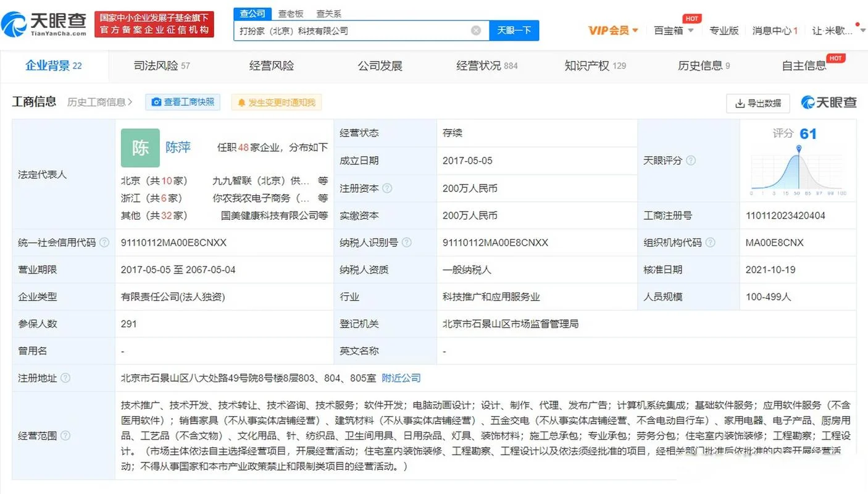
Task: Open legal representative 陈萍 profile link
Action: (178, 147)
